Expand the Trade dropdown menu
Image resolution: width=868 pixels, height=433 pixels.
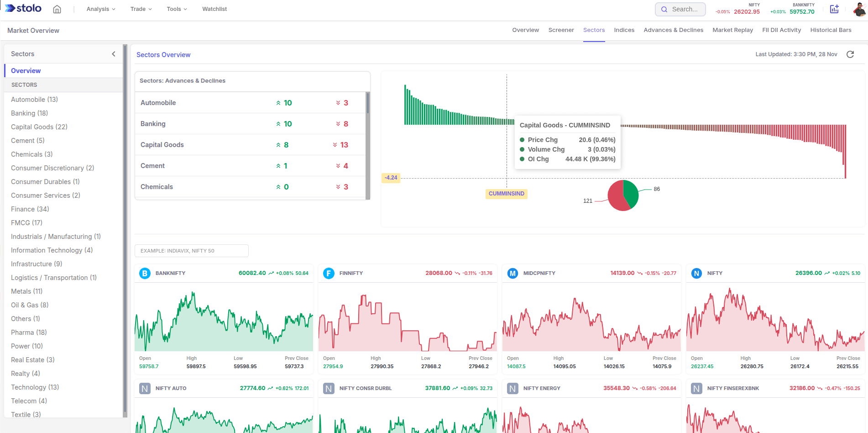pos(141,9)
